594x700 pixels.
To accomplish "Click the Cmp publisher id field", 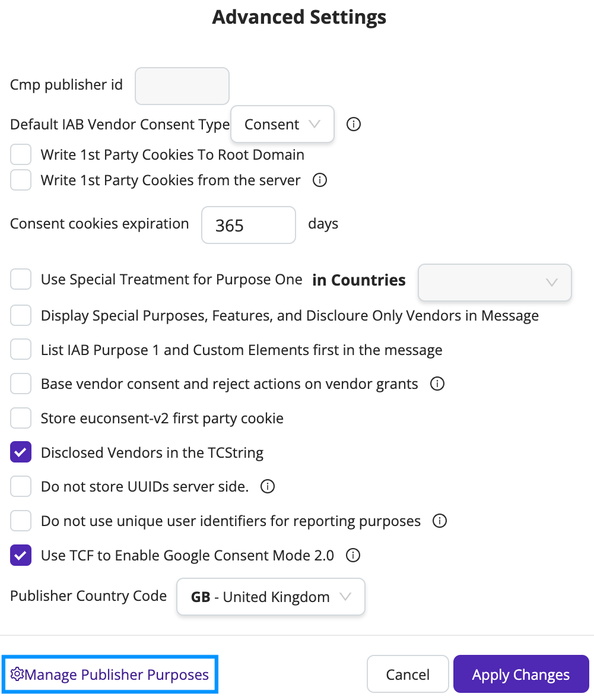I will (182, 86).
